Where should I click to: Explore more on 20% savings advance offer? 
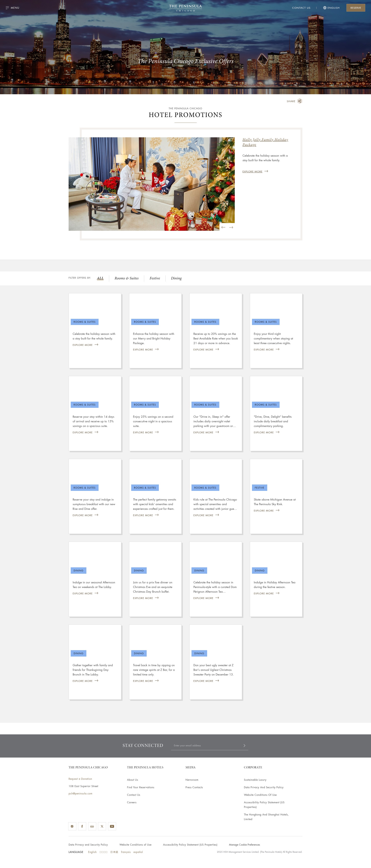pos(206,350)
